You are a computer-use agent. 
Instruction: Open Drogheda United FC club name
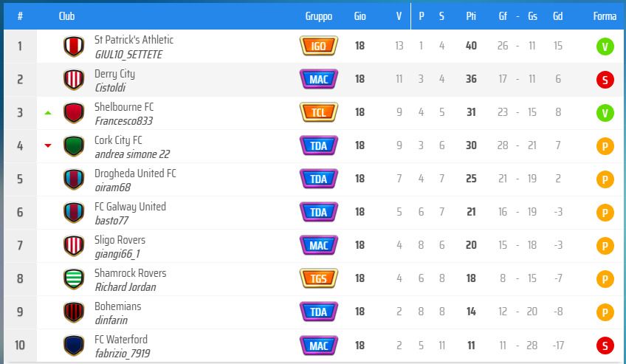pyautogui.click(x=135, y=174)
